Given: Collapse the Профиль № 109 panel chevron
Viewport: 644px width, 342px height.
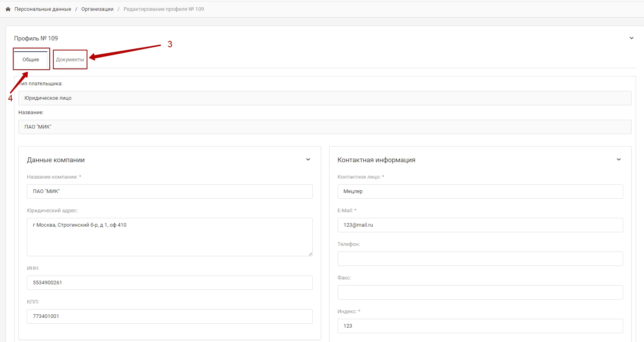Looking at the screenshot, I should tap(632, 38).
